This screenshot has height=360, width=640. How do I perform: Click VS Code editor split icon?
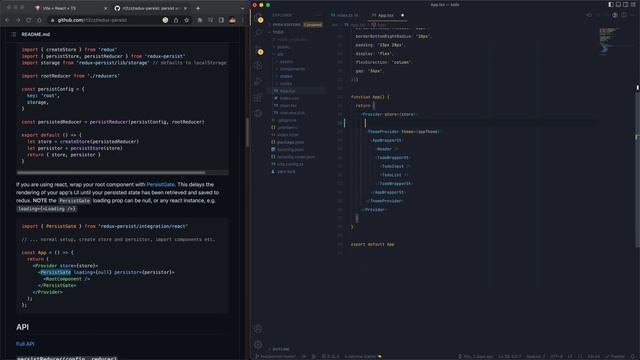coord(624,15)
